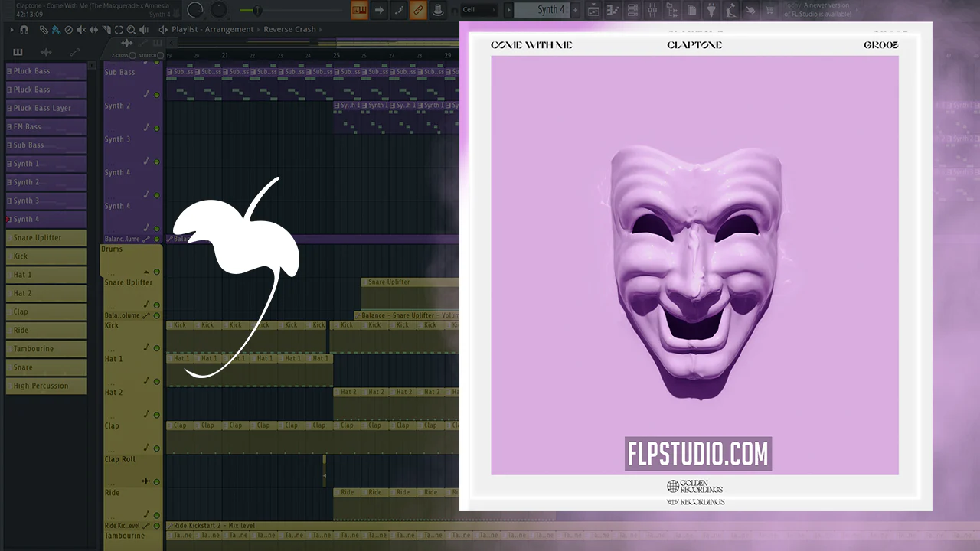Image resolution: width=980 pixels, height=551 pixels.
Task: Select Tambourine pattern in the picker
Action: (x=46, y=349)
